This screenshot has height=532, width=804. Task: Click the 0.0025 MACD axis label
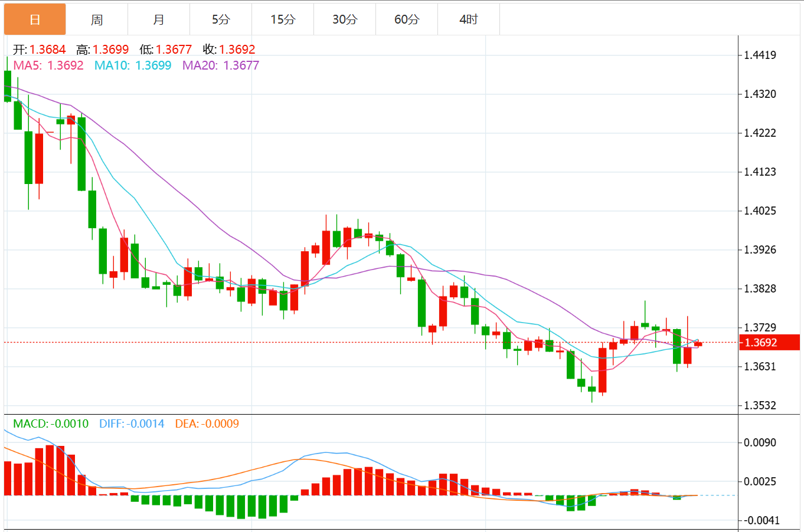760,481
